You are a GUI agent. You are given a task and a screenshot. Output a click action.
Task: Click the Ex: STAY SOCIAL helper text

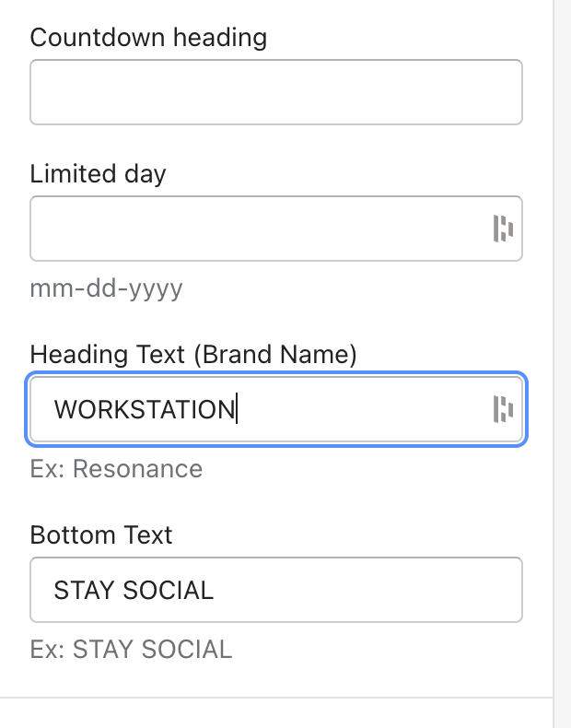pyautogui.click(x=131, y=650)
